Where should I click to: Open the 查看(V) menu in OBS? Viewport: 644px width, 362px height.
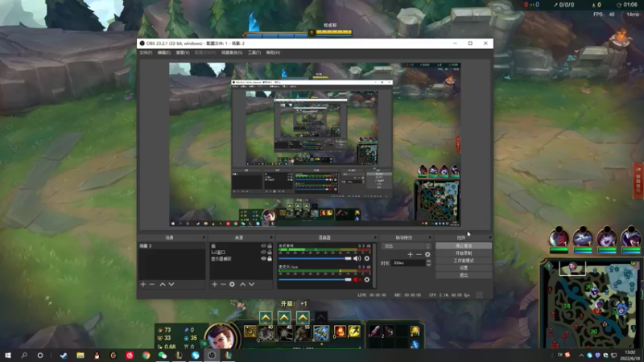coord(183,52)
